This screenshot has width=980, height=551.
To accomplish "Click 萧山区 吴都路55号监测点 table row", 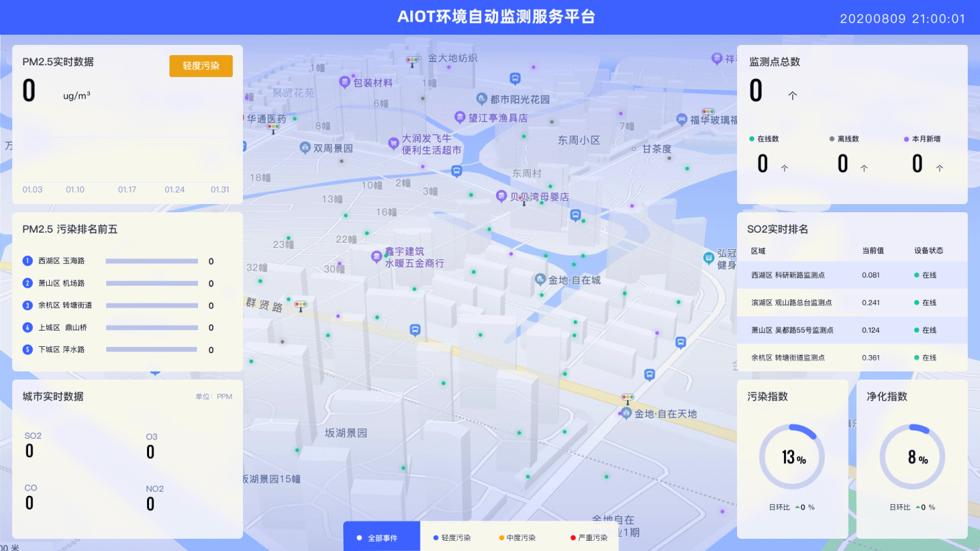I will 852,330.
